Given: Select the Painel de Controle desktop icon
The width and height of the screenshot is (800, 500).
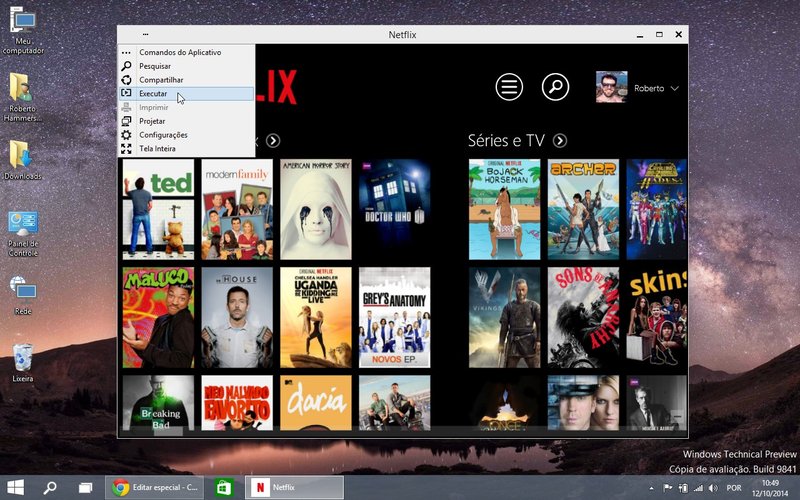Looking at the screenshot, I should tap(23, 234).
